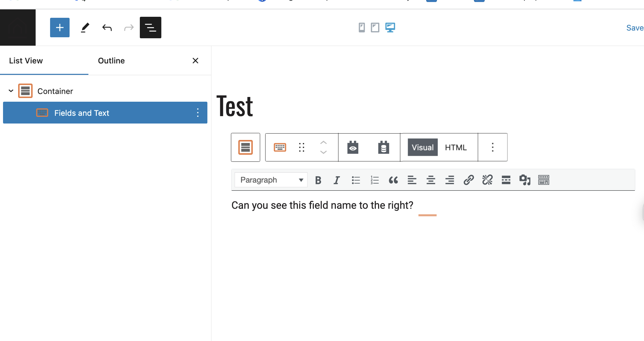Switch editor to HTML mode
Image resolution: width=644 pixels, height=341 pixels.
coord(456,147)
